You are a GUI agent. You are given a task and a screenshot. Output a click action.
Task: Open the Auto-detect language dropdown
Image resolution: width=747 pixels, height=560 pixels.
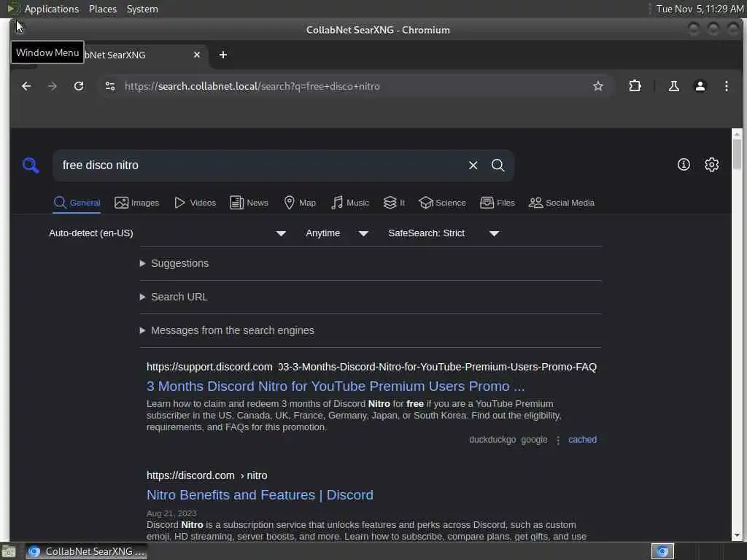167,233
